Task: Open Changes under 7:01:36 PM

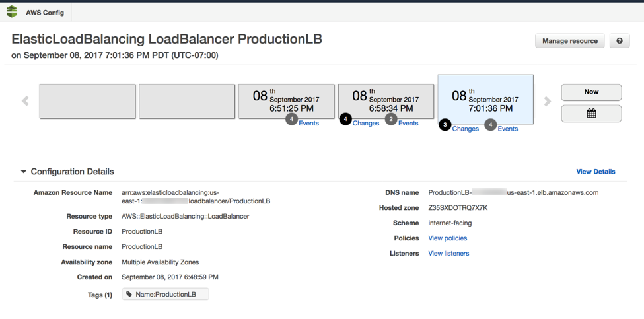Action: click(x=466, y=129)
